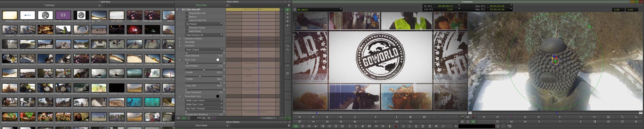
Task: Click the zoom-in magnifier in Effect Editor sidebar
Action: pyautogui.click(x=288, y=46)
